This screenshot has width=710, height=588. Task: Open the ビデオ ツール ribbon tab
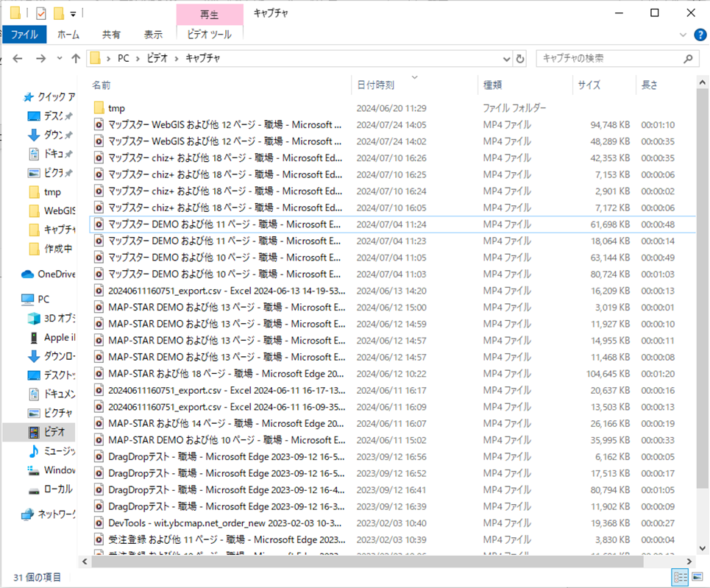[210, 35]
